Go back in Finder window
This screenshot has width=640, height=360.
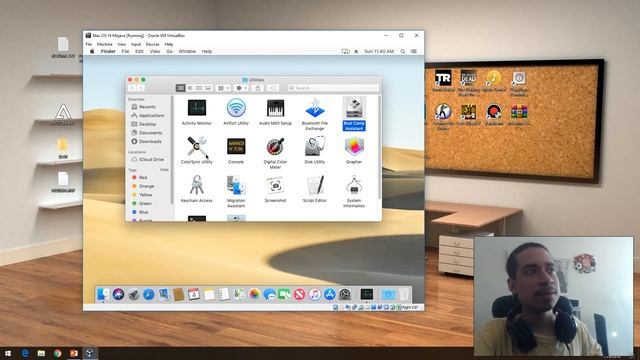(132, 88)
